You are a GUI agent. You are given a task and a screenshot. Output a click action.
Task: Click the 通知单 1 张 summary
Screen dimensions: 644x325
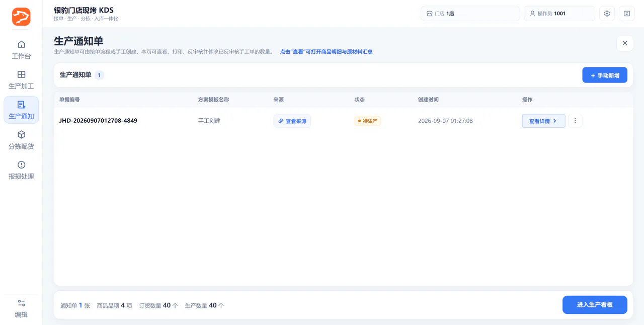(x=75, y=305)
